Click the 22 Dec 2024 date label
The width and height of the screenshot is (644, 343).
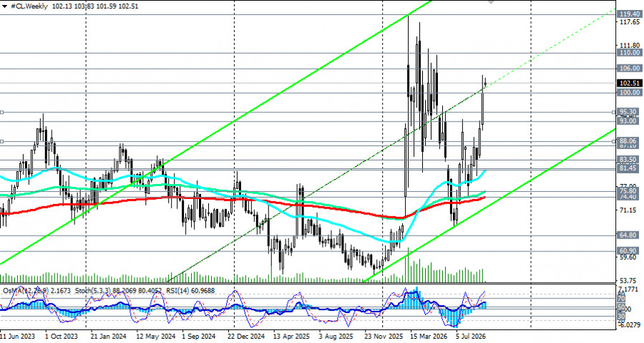pos(246,337)
